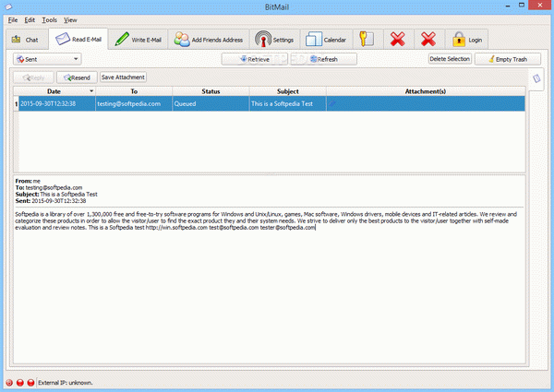Click the Refresh button
This screenshot has height=392, width=554.
point(324,59)
